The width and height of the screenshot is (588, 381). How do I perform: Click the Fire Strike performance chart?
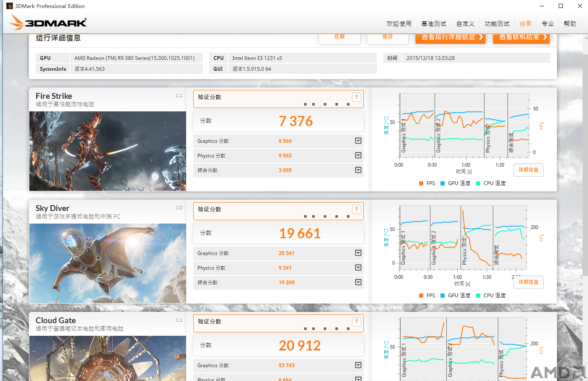pyautogui.click(x=464, y=126)
